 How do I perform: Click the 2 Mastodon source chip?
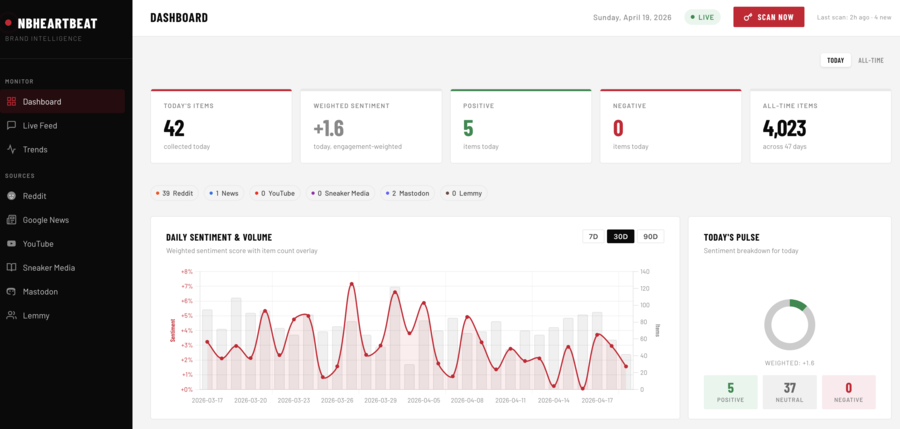pyautogui.click(x=407, y=194)
